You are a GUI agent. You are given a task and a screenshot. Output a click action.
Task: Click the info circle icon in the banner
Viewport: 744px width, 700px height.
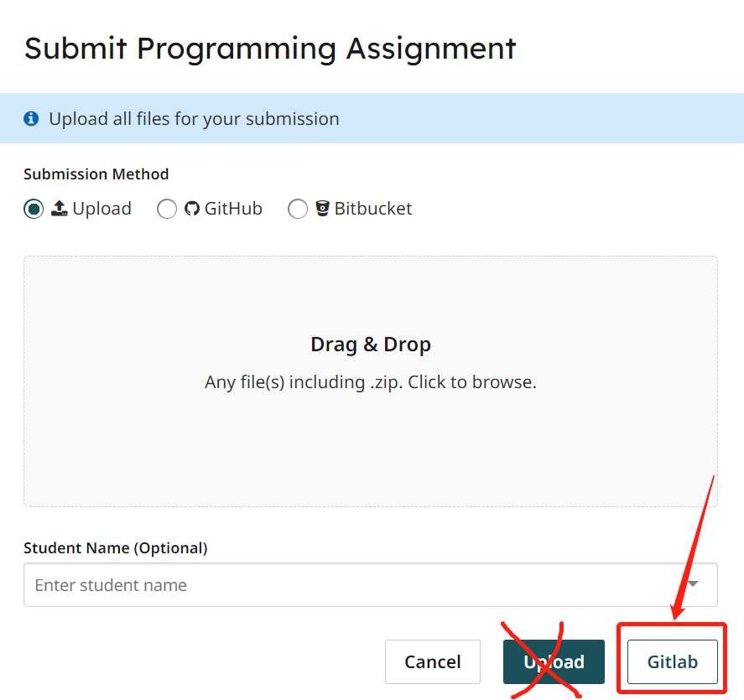tap(31, 118)
